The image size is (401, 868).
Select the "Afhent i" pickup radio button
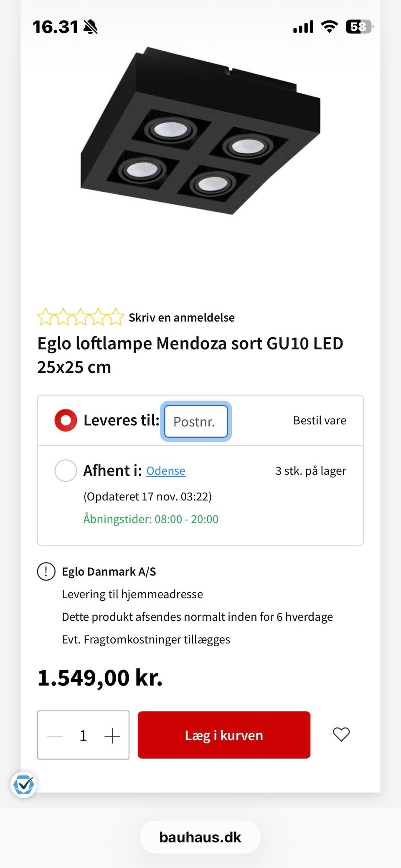66,471
